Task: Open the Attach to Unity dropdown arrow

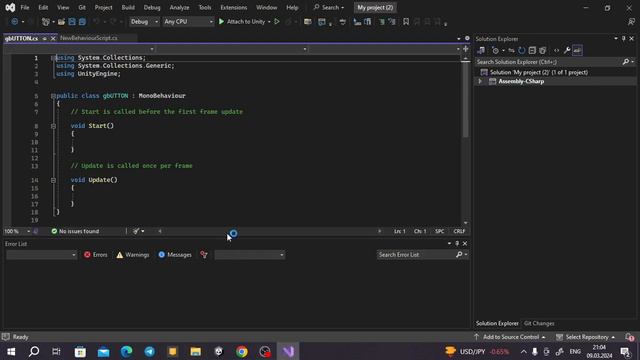Action: [x=269, y=22]
